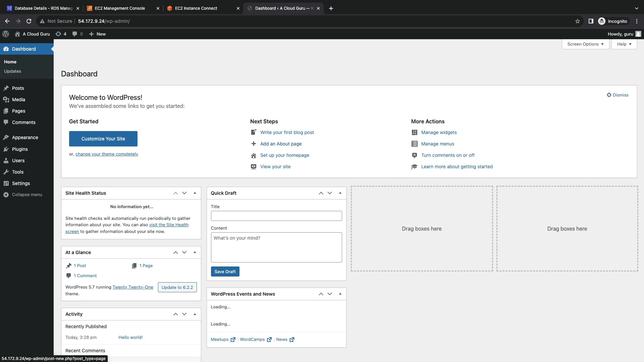Click the Update to 6.2.2 button
Viewport: 644px width, 362px height.
click(x=177, y=287)
